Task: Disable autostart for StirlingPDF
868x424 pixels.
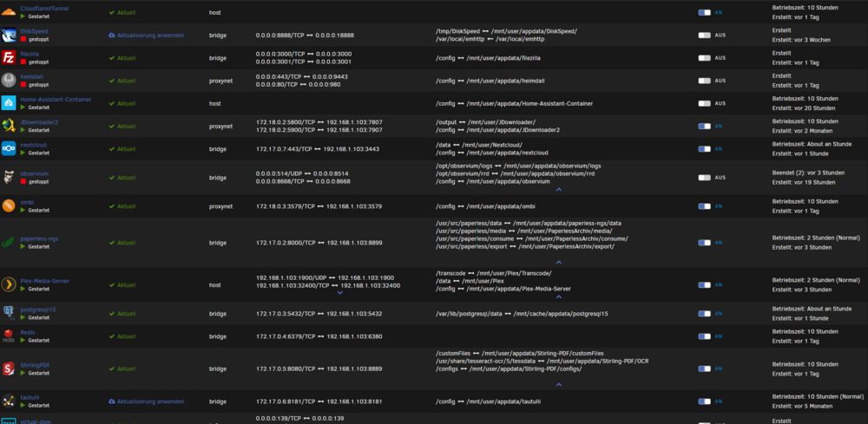Action: pos(704,369)
